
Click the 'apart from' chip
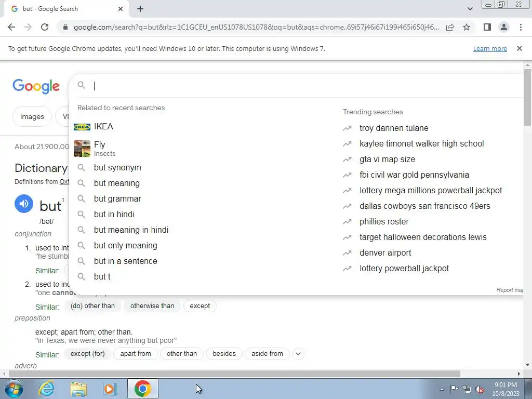136,354
